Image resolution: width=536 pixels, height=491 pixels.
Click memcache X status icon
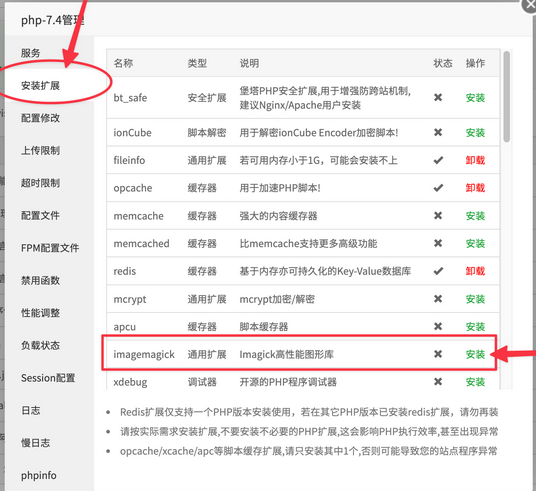(438, 215)
